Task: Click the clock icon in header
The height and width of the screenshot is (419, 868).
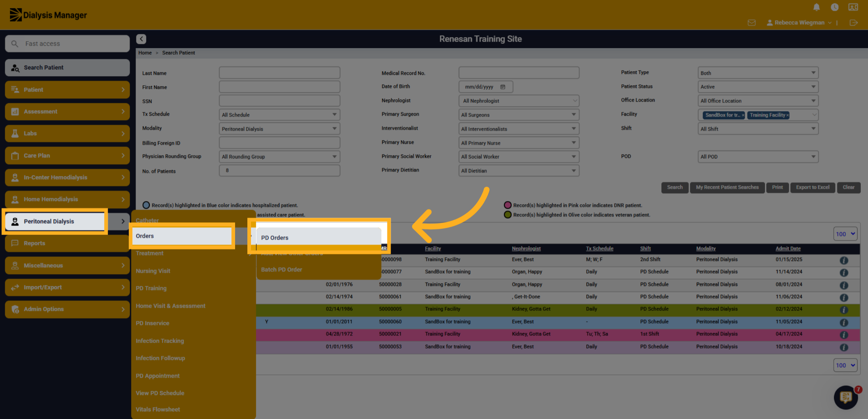Action: (835, 7)
